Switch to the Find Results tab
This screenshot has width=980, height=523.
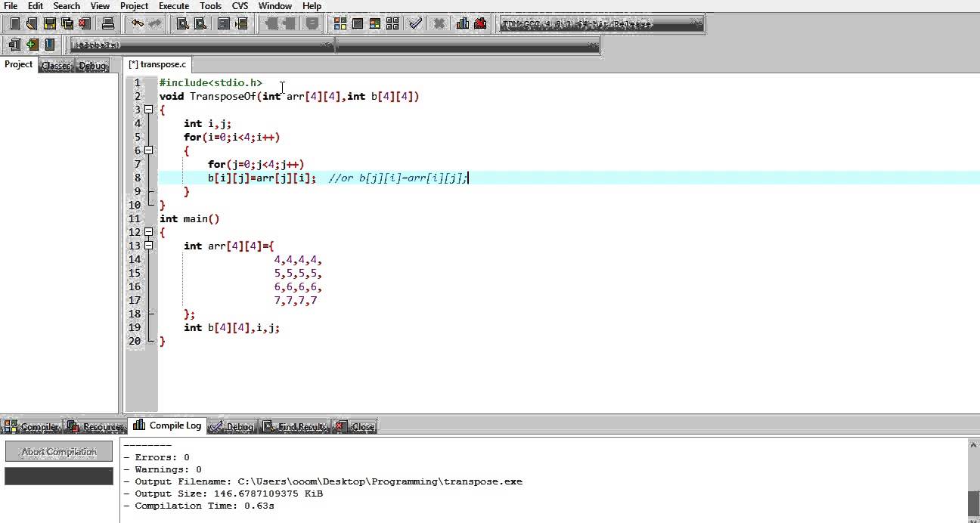295,427
